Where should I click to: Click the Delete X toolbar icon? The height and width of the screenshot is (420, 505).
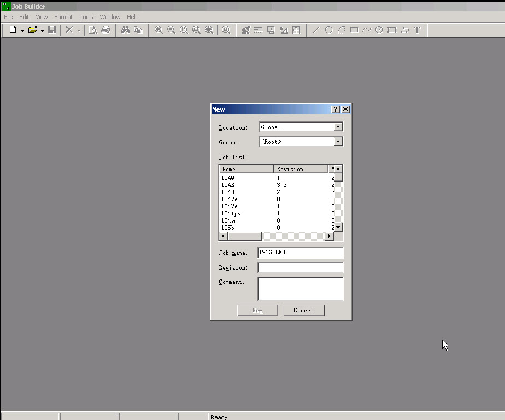click(x=69, y=30)
